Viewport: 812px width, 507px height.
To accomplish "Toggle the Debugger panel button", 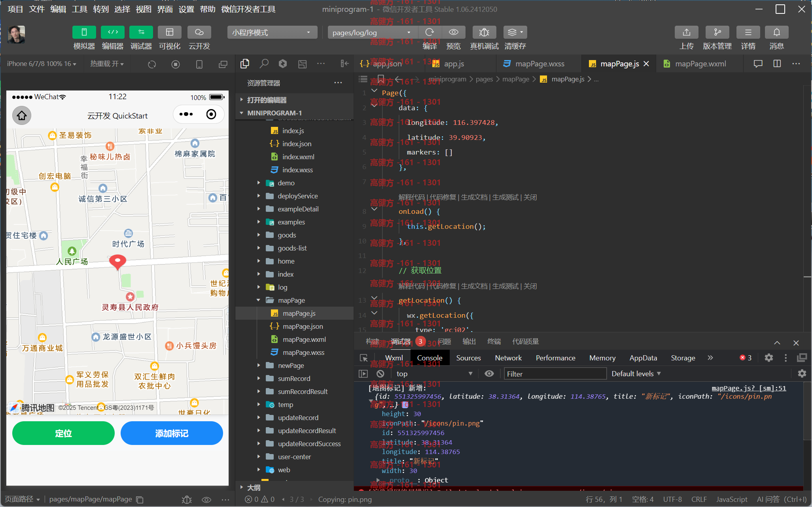I will pyautogui.click(x=141, y=32).
